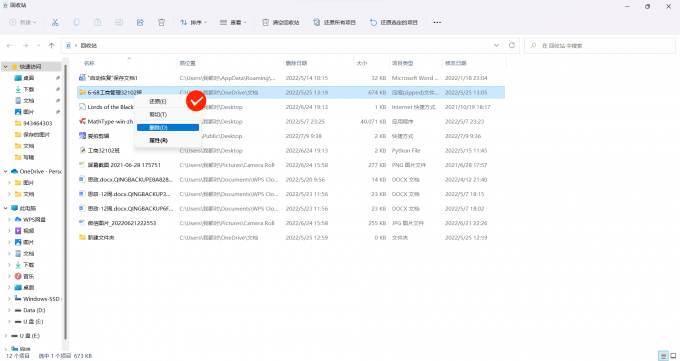Viewport: 680px width, 361px height.
Task: Collapse the 快速访问 tree section
Action: 6,66
